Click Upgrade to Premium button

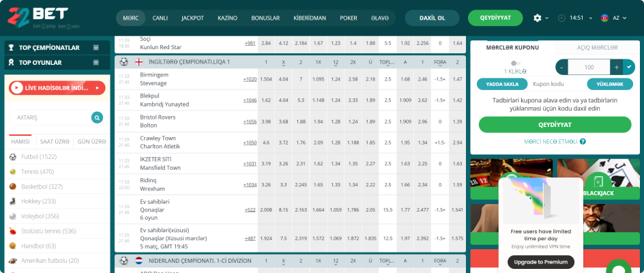[541, 262]
